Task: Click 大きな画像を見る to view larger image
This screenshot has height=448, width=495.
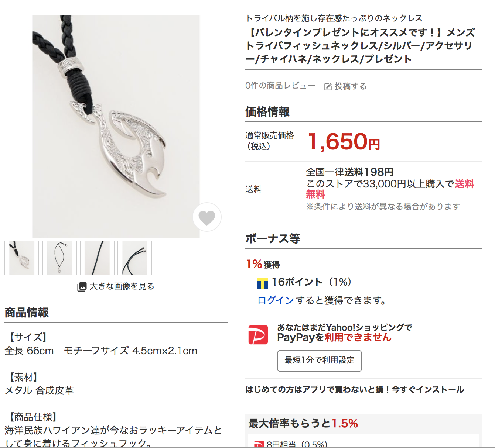Action: pos(122,286)
